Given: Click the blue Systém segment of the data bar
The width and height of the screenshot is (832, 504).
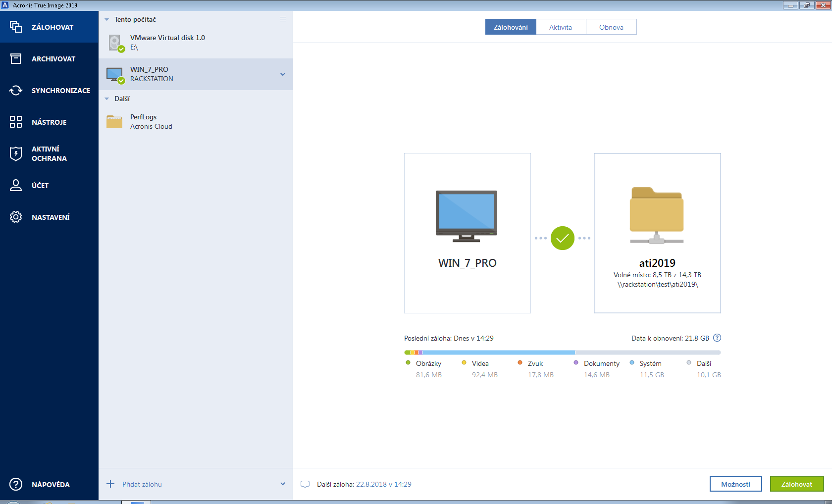Looking at the screenshot, I should pyautogui.click(x=498, y=353).
